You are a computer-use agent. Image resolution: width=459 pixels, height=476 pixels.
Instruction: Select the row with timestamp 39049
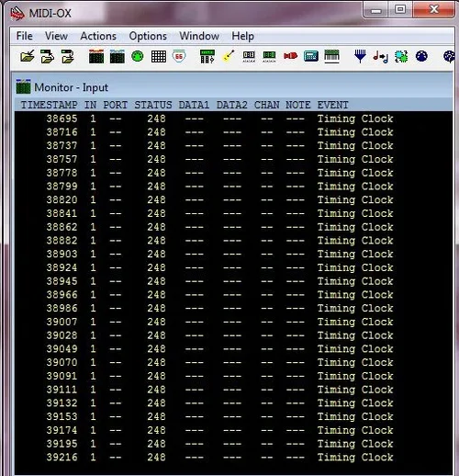pyautogui.click(x=233, y=348)
